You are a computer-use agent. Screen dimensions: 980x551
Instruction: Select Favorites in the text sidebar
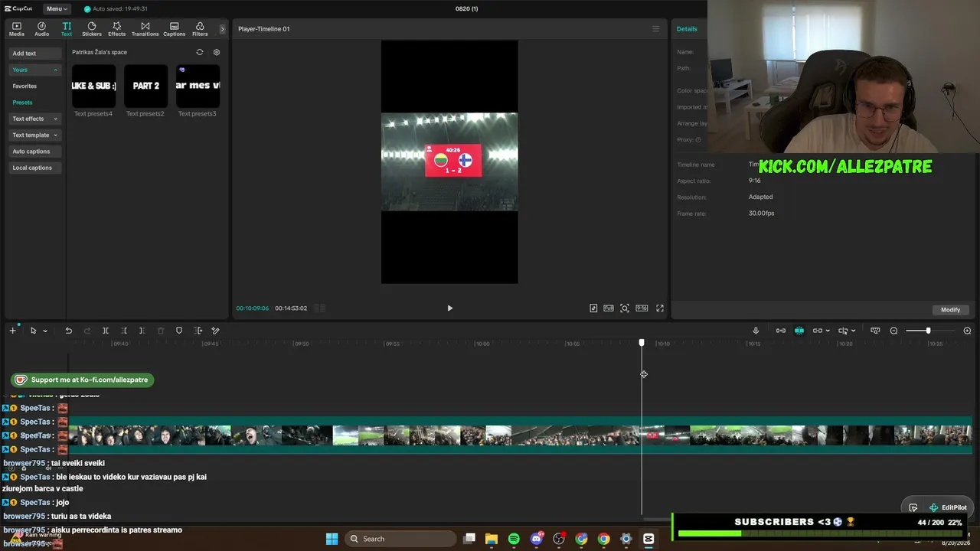(x=24, y=86)
